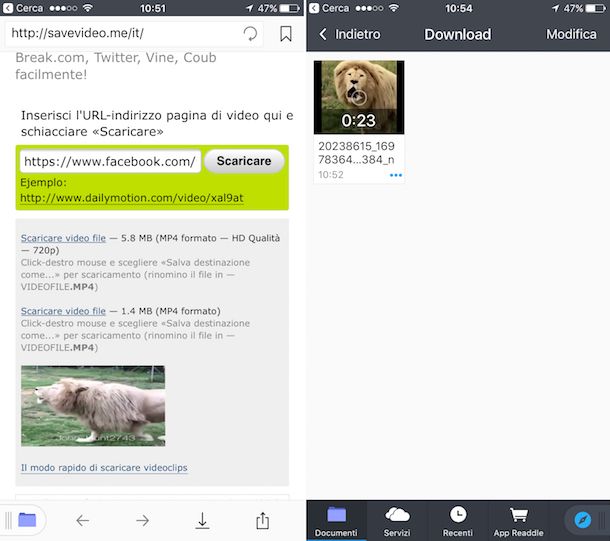
Task: Go forward in browser history
Action: (x=142, y=520)
